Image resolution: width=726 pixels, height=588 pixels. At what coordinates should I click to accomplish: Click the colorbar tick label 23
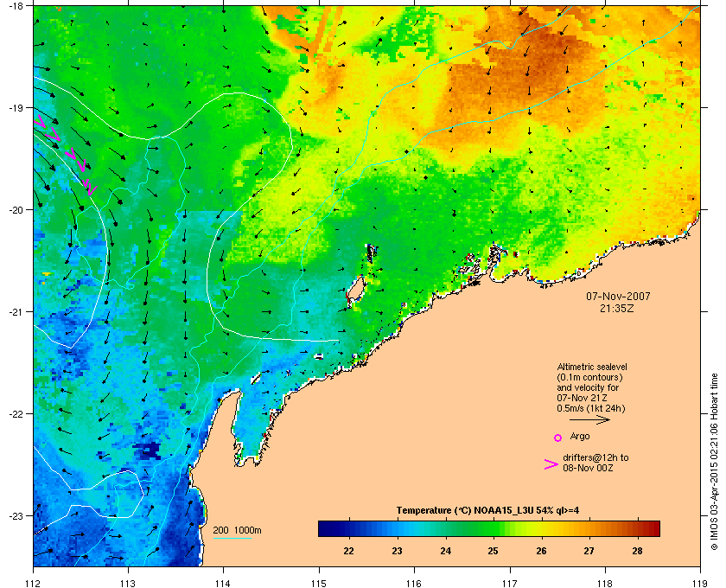[x=397, y=551]
